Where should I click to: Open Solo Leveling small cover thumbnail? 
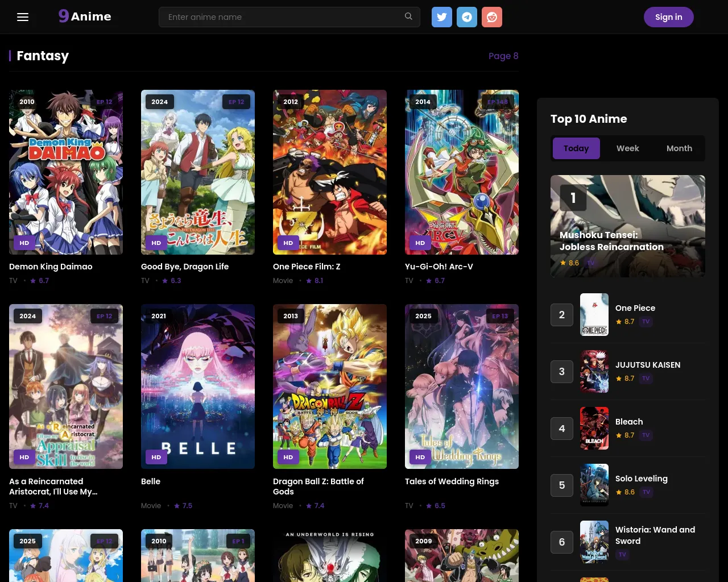pyautogui.click(x=594, y=485)
